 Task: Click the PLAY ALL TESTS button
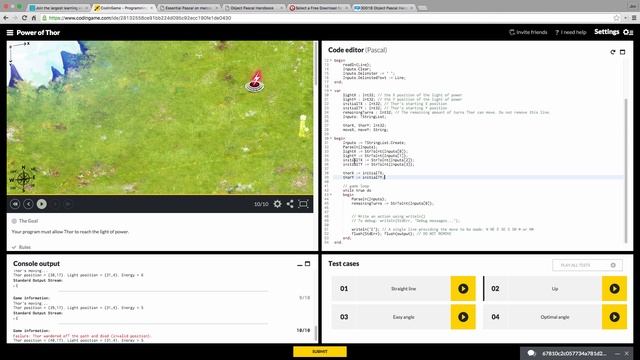[x=587, y=265]
